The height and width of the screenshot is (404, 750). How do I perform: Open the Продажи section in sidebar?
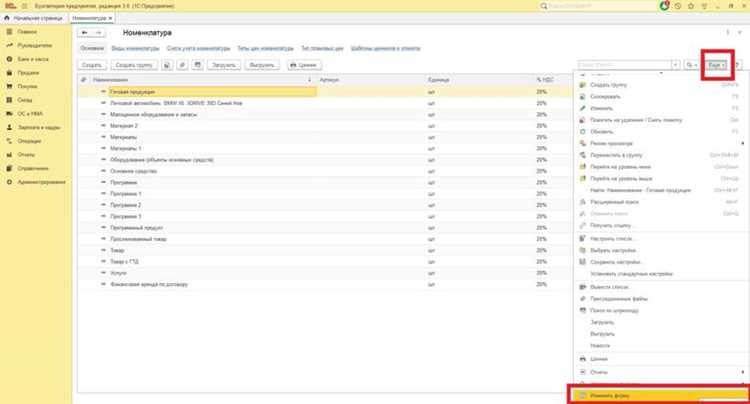(x=28, y=73)
